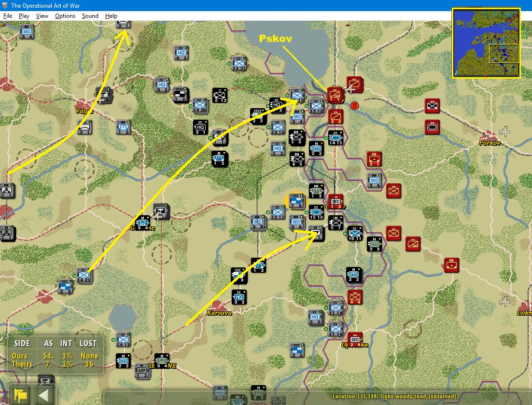Open the File menu

(7, 16)
